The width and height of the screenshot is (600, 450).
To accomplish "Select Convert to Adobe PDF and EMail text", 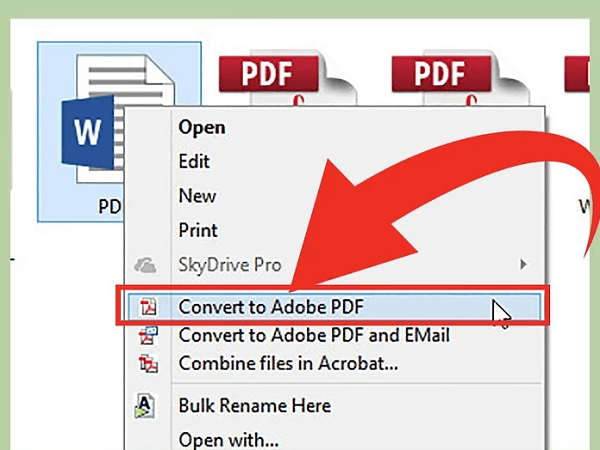I will [314, 336].
